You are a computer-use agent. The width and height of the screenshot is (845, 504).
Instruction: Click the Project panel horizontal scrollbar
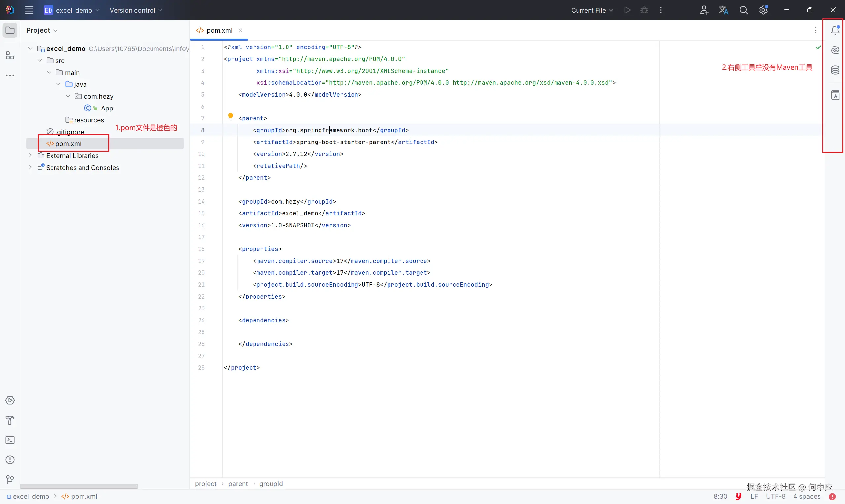[x=79, y=487]
